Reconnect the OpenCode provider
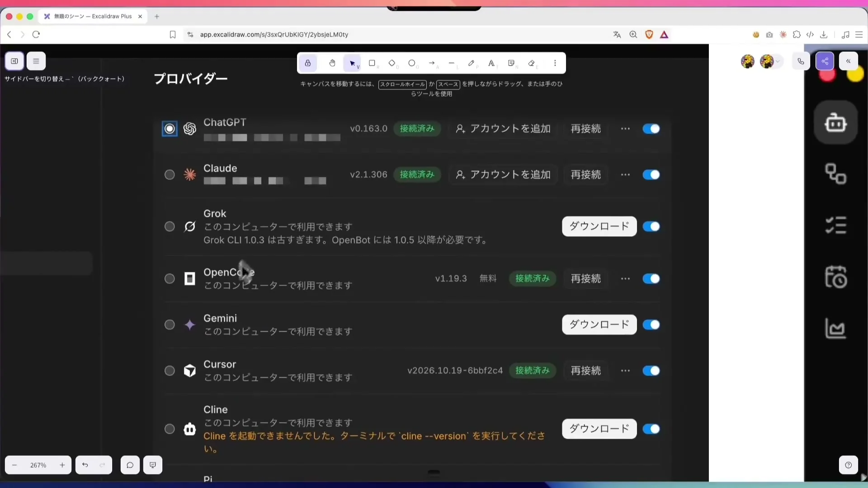 click(586, 279)
